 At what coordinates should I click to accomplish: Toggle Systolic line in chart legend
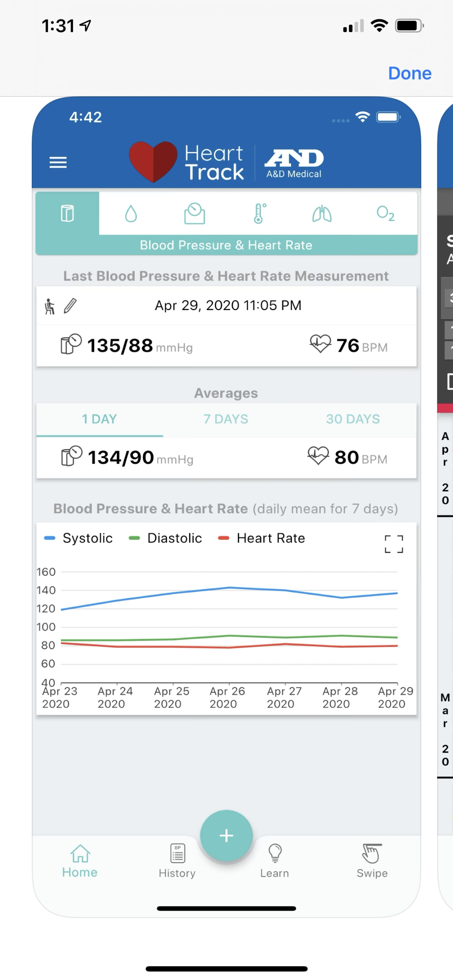click(79, 538)
